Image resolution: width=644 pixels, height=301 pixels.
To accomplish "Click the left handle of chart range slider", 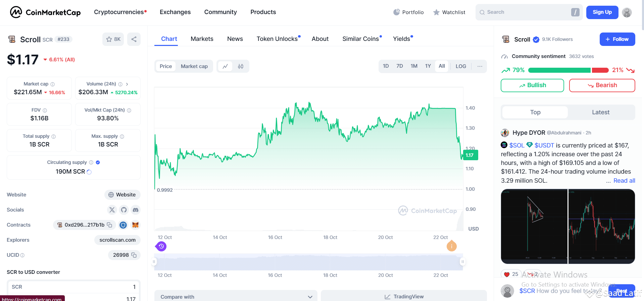I will [x=154, y=262].
